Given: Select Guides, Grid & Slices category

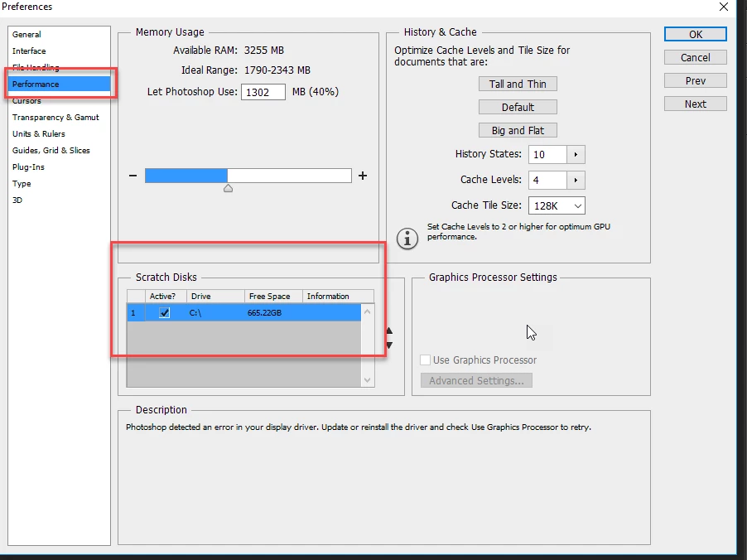Looking at the screenshot, I should tap(51, 150).
